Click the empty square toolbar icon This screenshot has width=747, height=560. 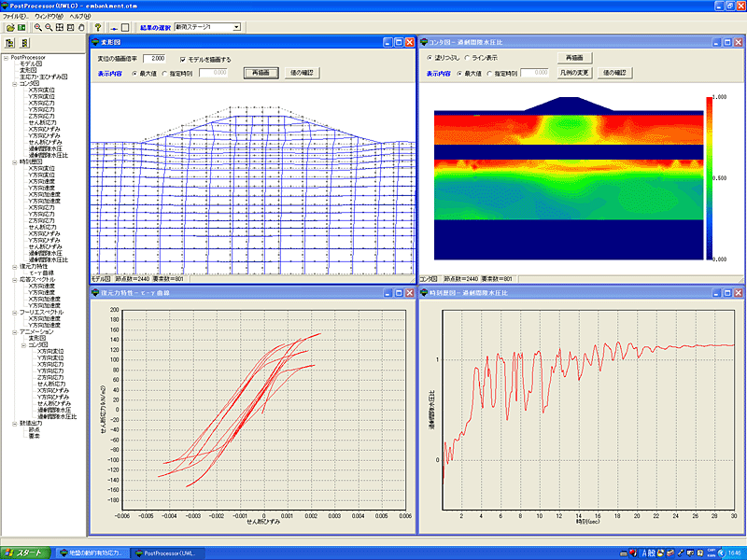126,28
